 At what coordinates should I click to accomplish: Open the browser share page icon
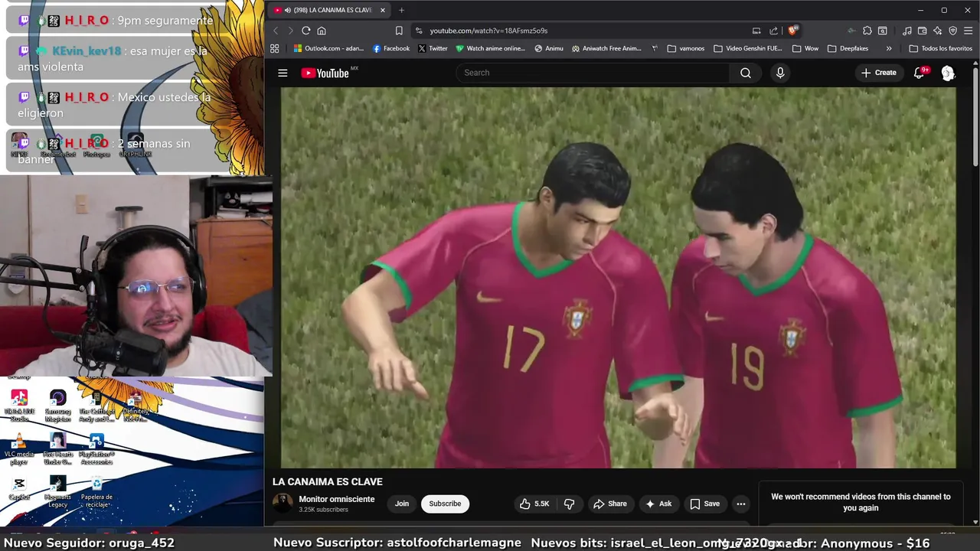tap(773, 31)
